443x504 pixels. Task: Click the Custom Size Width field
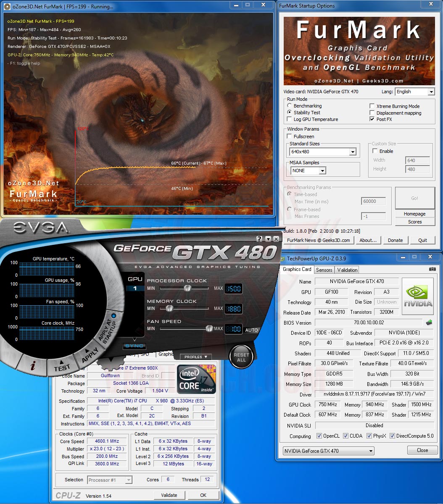tap(417, 160)
